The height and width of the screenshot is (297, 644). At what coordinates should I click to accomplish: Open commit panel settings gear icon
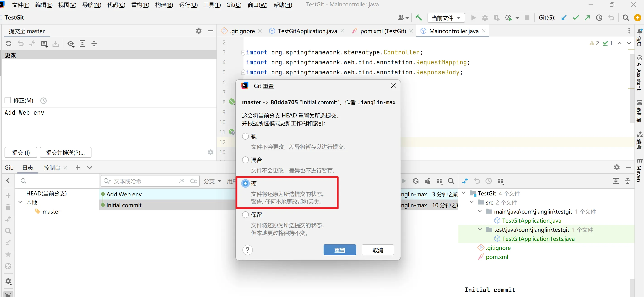[x=199, y=31]
